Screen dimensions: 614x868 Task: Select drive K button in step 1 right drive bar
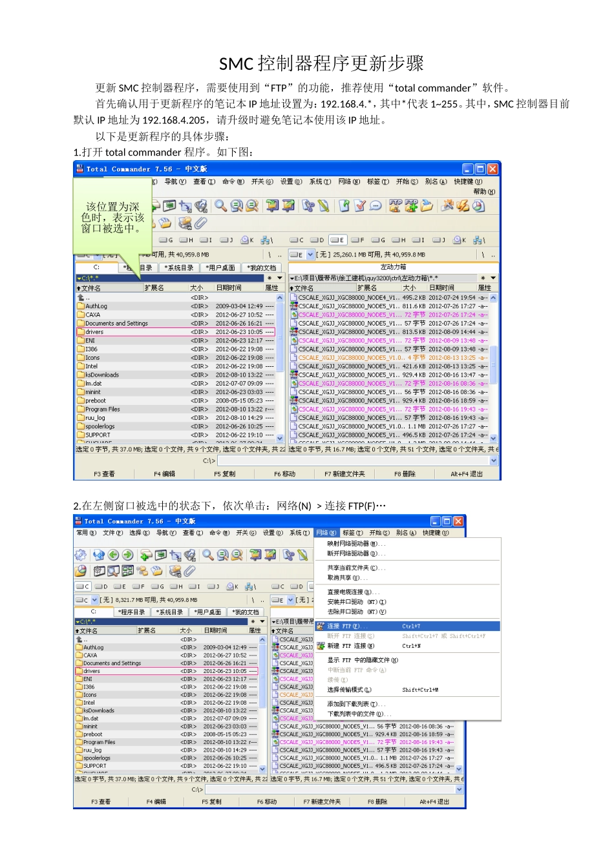pyautogui.click(x=460, y=240)
